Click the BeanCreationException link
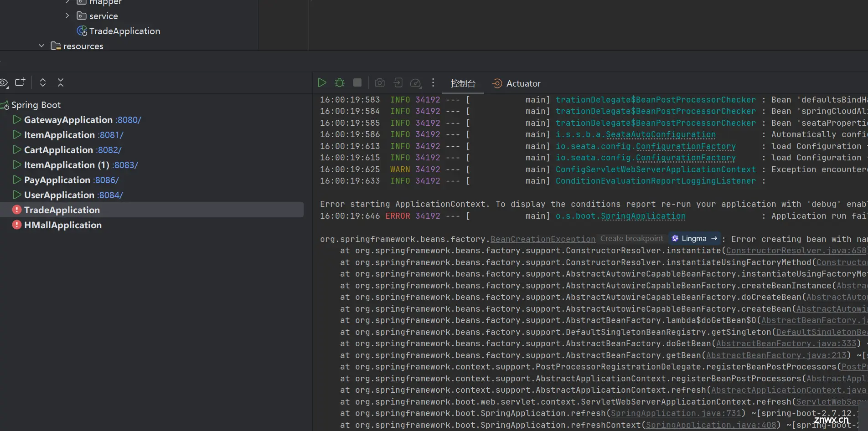This screenshot has height=431, width=868. tap(543, 239)
